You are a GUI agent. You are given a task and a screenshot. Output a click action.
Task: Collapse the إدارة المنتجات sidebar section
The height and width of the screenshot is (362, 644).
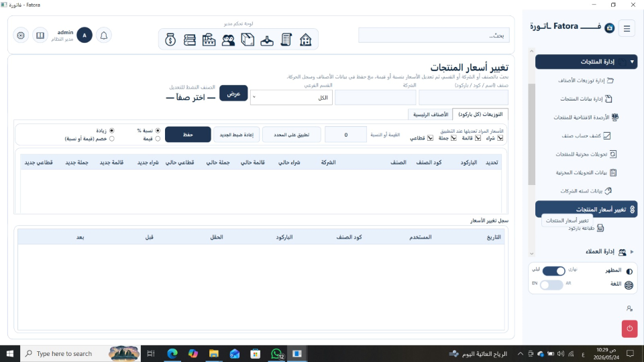click(x=586, y=62)
